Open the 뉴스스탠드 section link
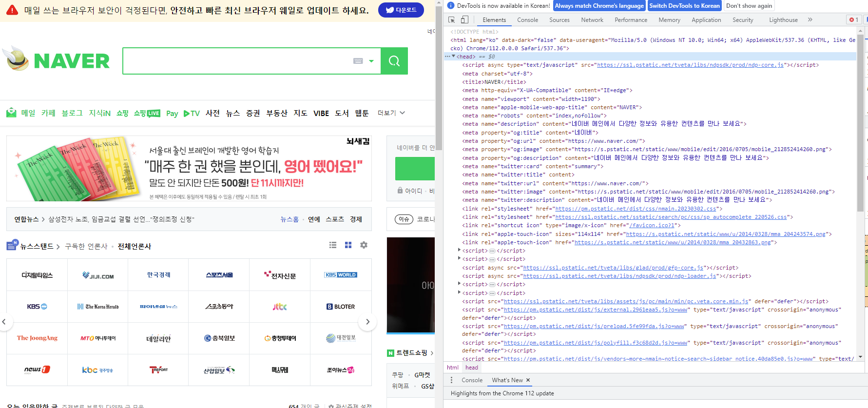 click(x=37, y=246)
